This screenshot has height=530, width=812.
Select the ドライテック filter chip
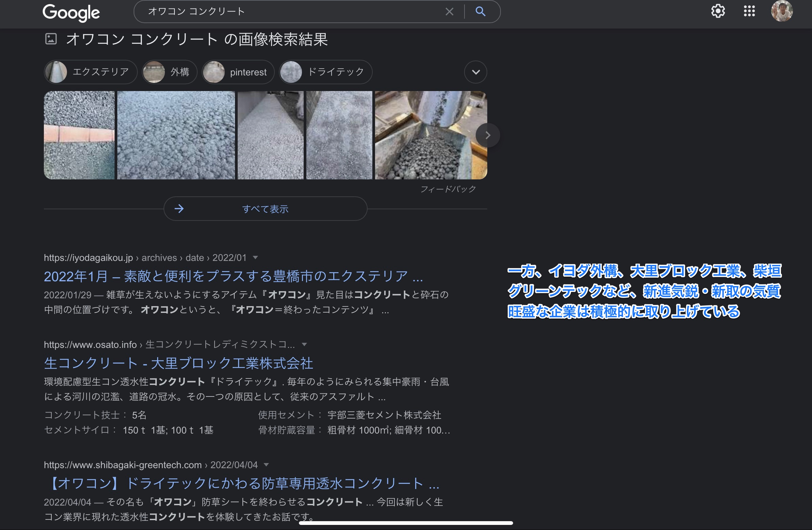(325, 72)
